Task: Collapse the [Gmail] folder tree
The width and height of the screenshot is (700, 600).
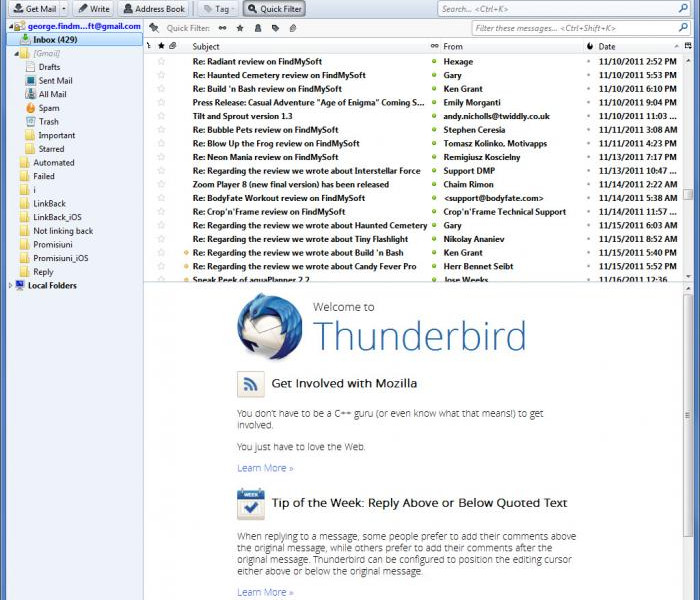Action: point(16,54)
